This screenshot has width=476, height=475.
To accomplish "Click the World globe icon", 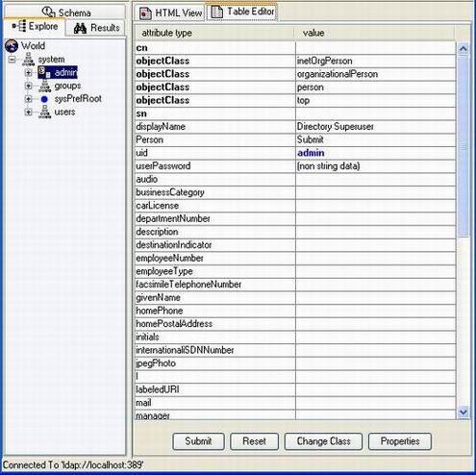I will (12, 46).
